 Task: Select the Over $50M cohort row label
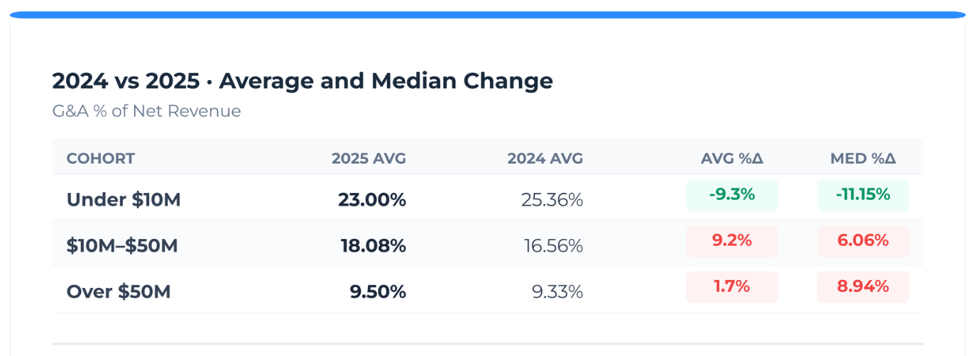coord(119,291)
